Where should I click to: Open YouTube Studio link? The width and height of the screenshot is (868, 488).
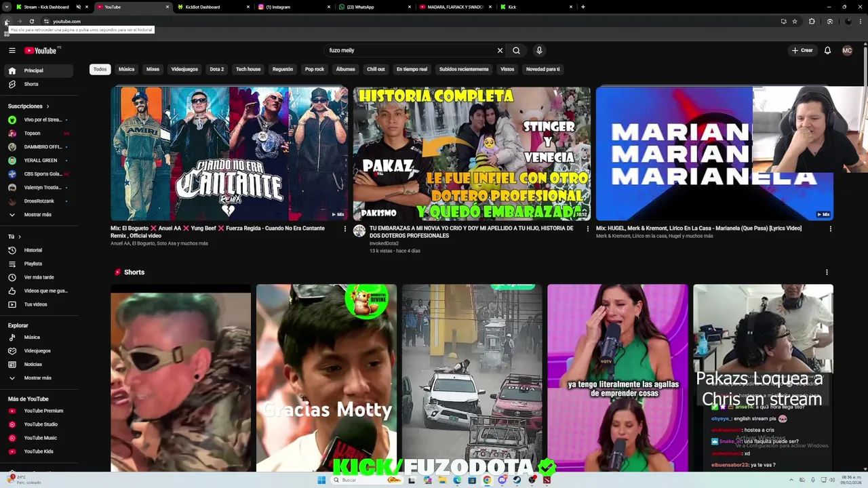(x=38, y=424)
